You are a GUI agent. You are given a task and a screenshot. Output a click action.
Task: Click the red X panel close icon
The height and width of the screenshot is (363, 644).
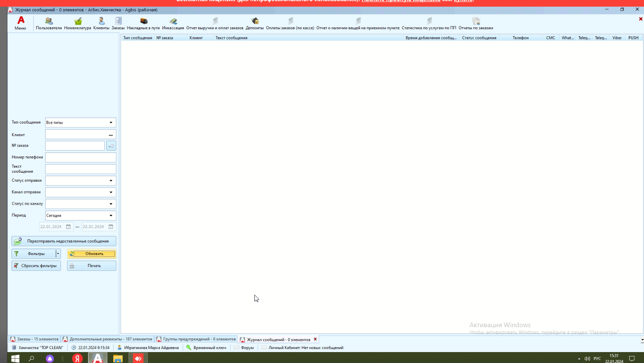point(640,19)
